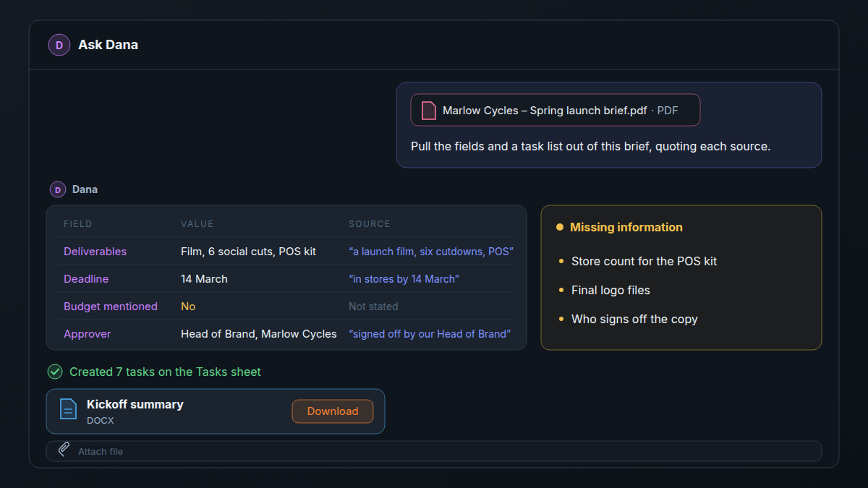This screenshot has width=868, height=488.
Task: Click the SOURCE column header
Action: coord(370,224)
